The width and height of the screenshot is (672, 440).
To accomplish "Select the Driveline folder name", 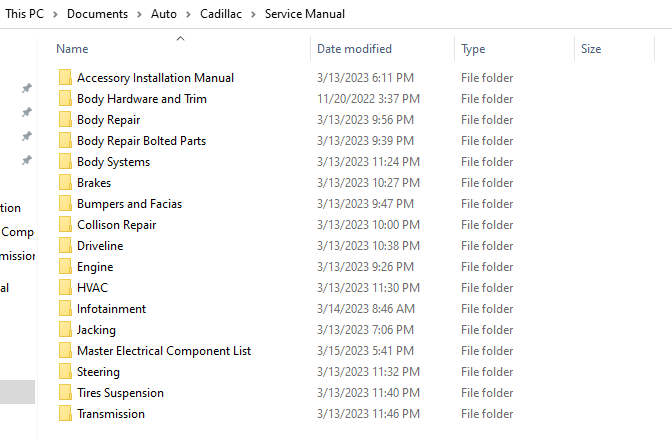I will point(100,245).
